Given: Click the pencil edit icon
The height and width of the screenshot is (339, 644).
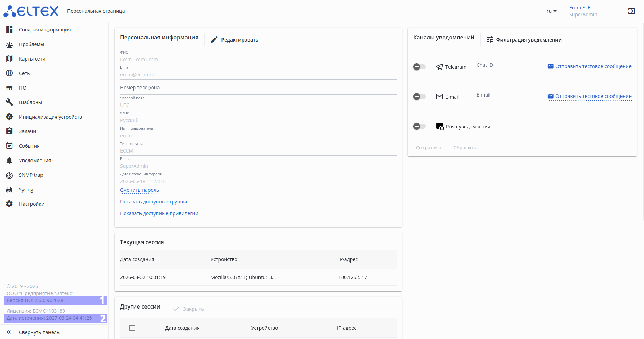Looking at the screenshot, I should coord(214,40).
